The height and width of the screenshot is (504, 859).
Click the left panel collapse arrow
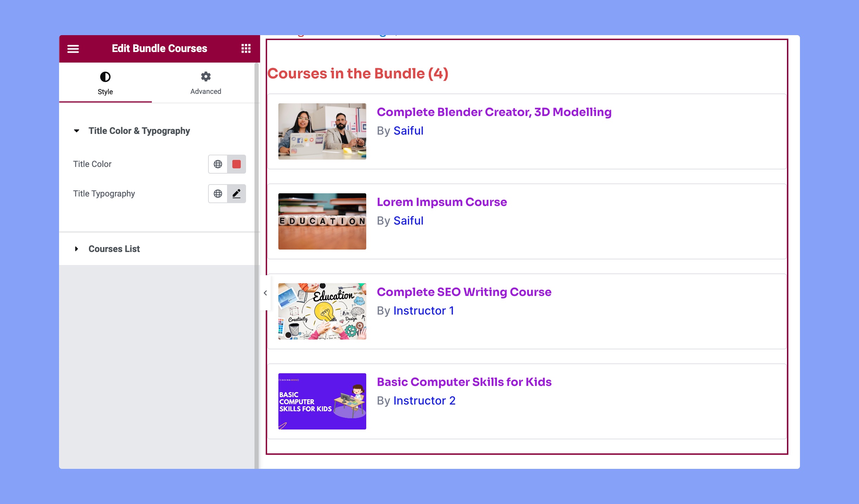[x=265, y=292]
